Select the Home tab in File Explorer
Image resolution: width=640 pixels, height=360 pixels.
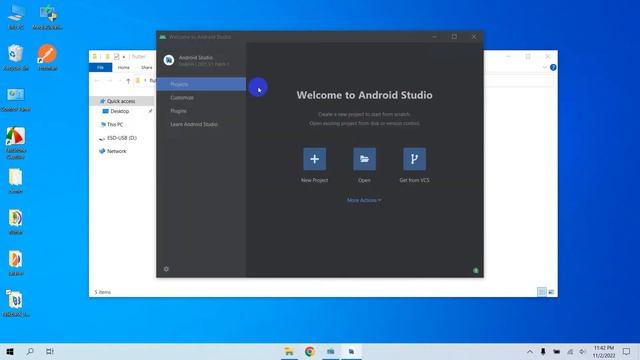click(124, 67)
